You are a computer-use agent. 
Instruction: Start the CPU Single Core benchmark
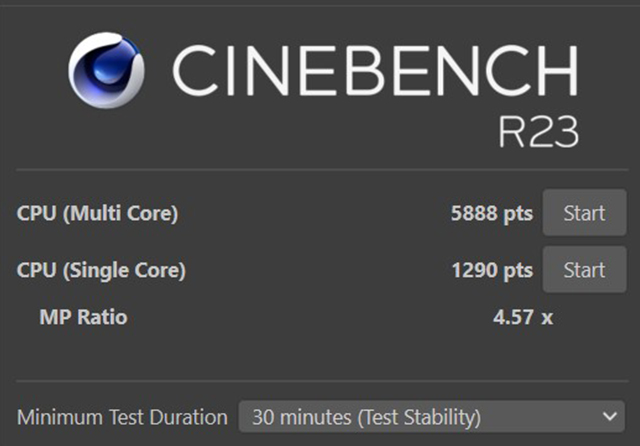click(x=584, y=270)
